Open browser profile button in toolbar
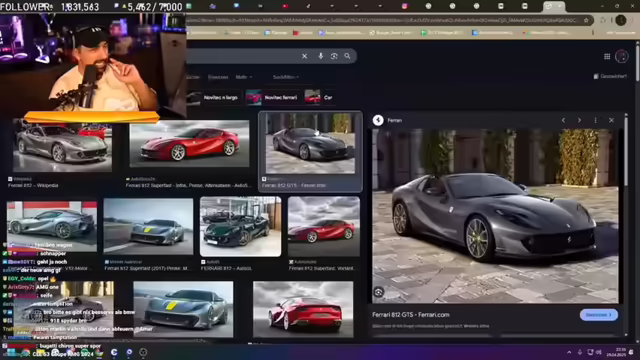This screenshot has height=360, width=640. pyautogui.click(x=621, y=20)
